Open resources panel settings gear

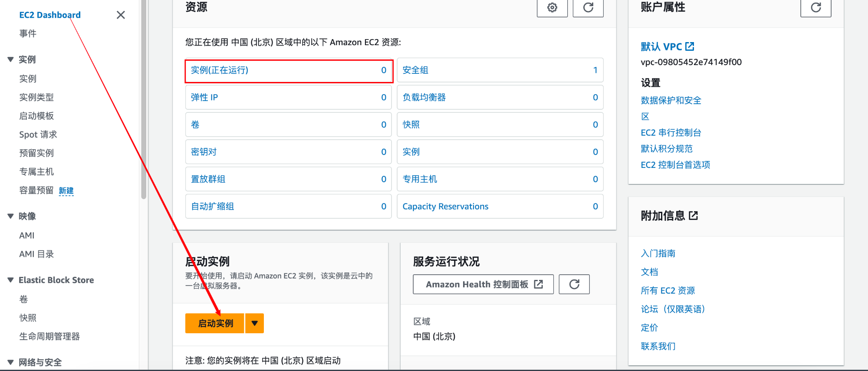coord(552,8)
